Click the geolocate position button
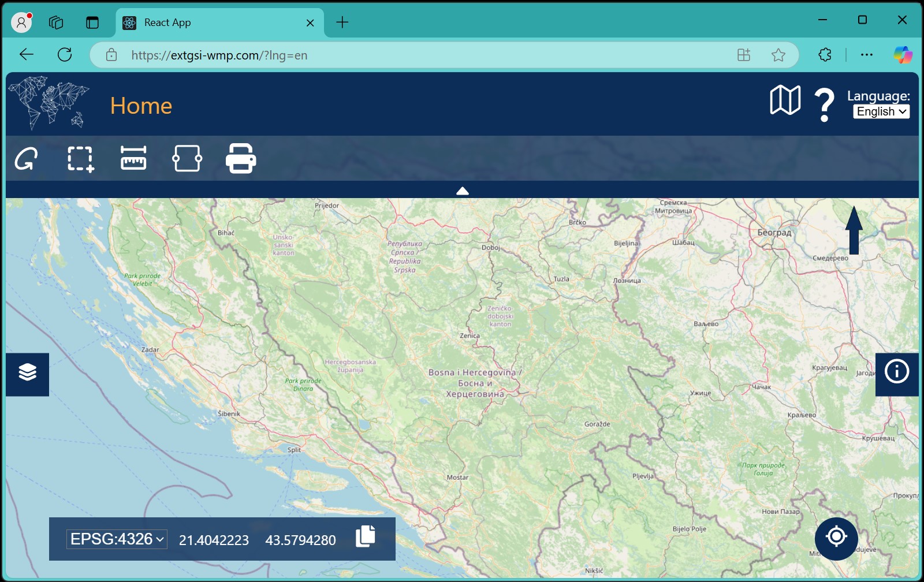 click(x=836, y=538)
